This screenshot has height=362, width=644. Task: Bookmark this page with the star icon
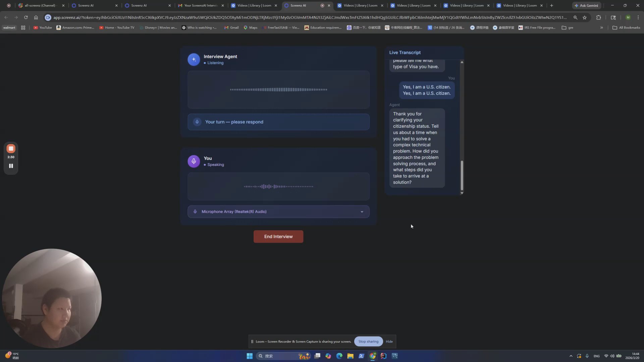(x=585, y=17)
